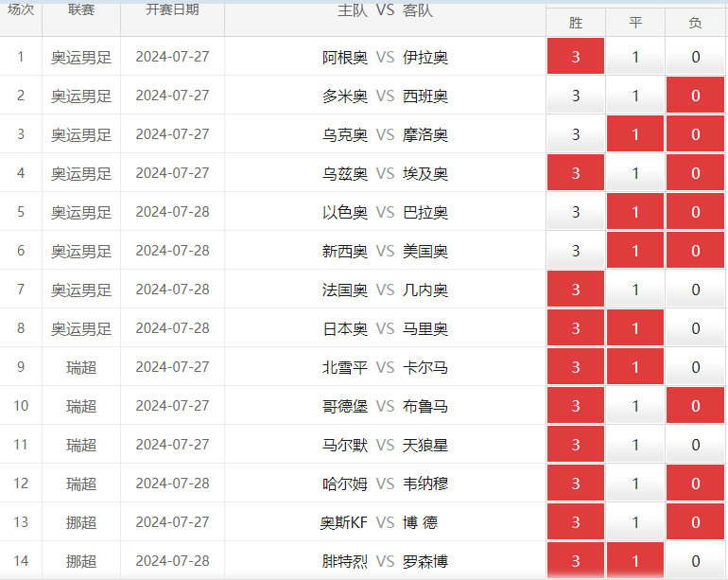Click match text 马尔默 VS 天狼星
This screenshot has height=580, width=728.
[385, 446]
